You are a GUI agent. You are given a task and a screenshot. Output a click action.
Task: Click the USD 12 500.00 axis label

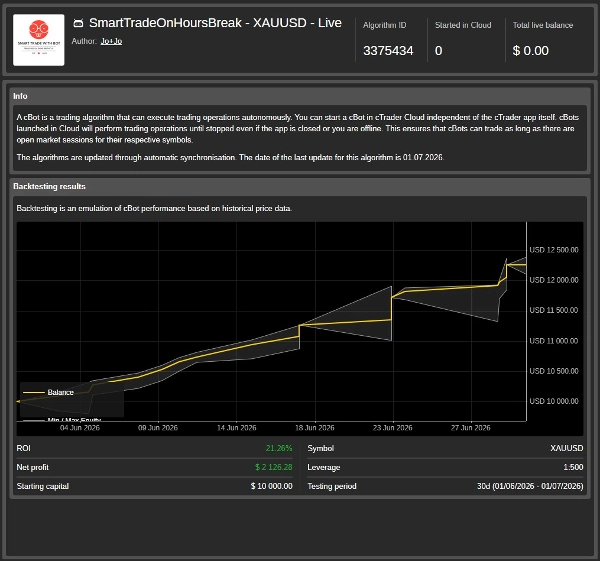pyautogui.click(x=554, y=250)
